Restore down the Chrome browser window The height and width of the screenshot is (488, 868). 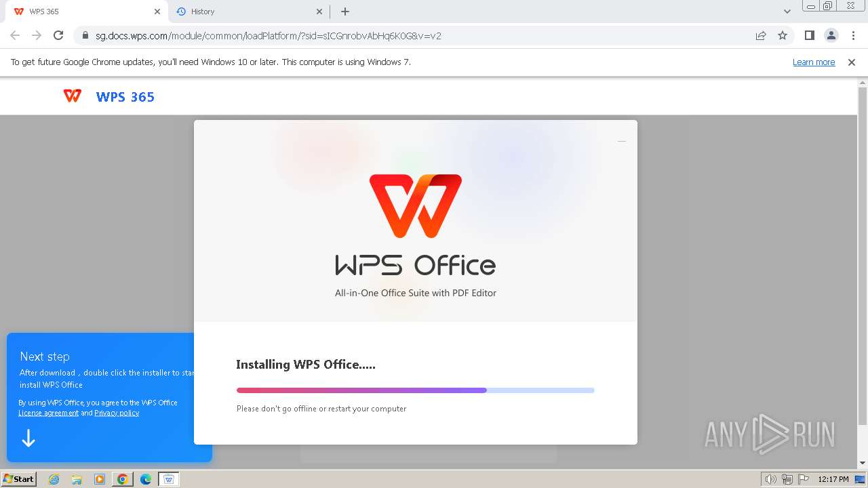click(x=827, y=6)
